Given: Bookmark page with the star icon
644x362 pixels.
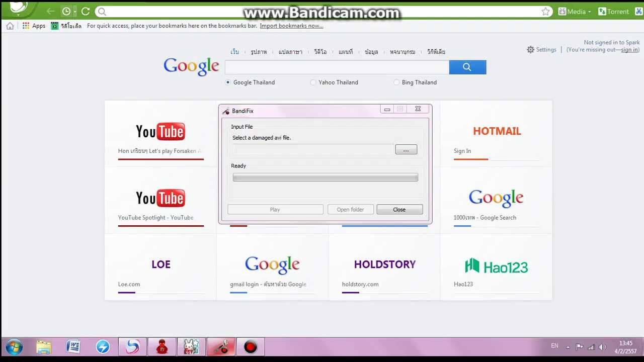Looking at the screenshot, I should click(x=545, y=12).
